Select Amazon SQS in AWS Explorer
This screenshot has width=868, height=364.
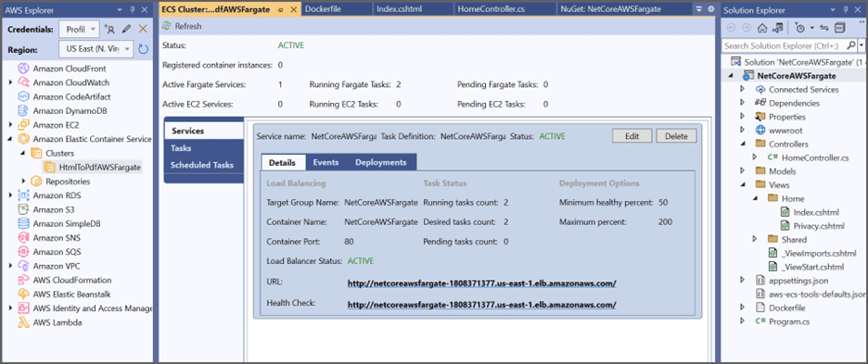point(57,252)
